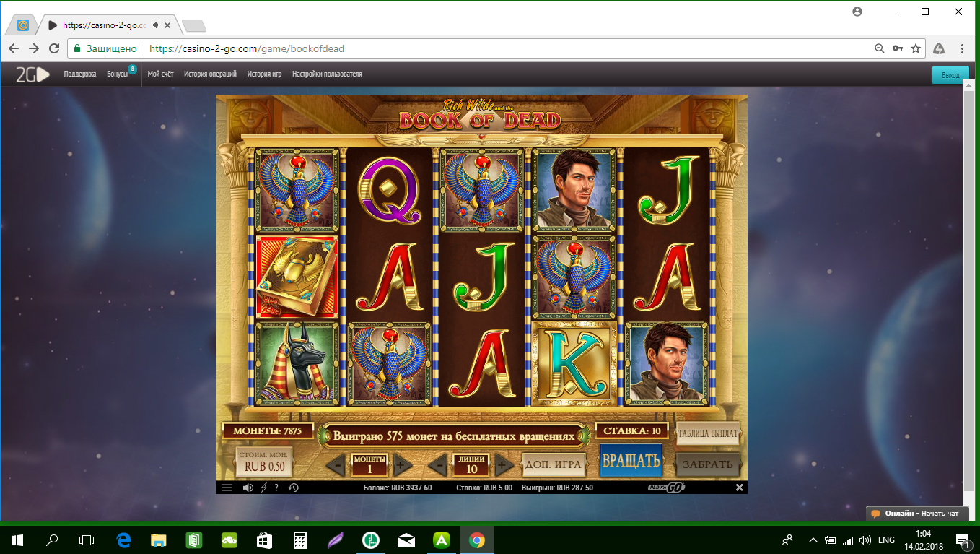Screen dimensions: 980x554
Task: Open a new browser tab
Action: (193, 26)
